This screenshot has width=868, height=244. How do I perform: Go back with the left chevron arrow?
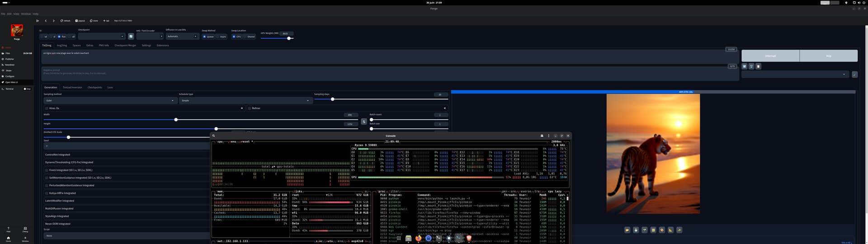[46, 21]
